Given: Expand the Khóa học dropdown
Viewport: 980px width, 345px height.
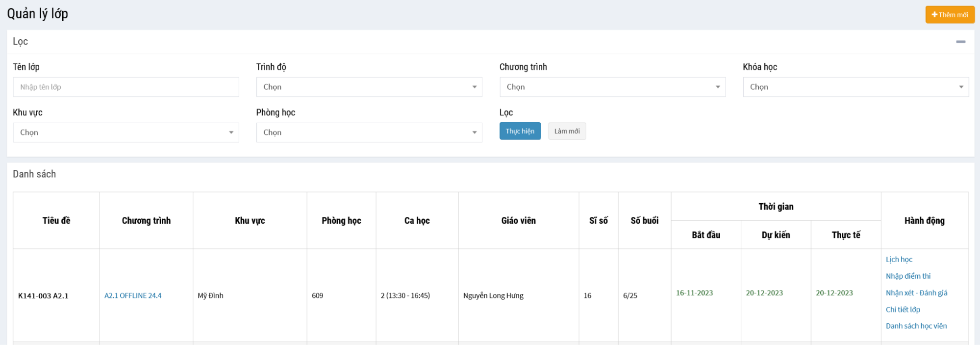Looking at the screenshot, I should click(855, 87).
